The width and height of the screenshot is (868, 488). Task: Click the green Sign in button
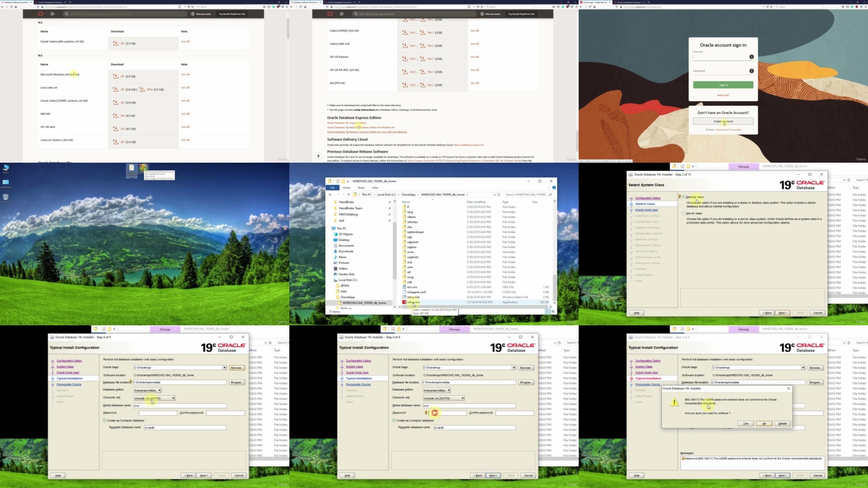tap(723, 85)
